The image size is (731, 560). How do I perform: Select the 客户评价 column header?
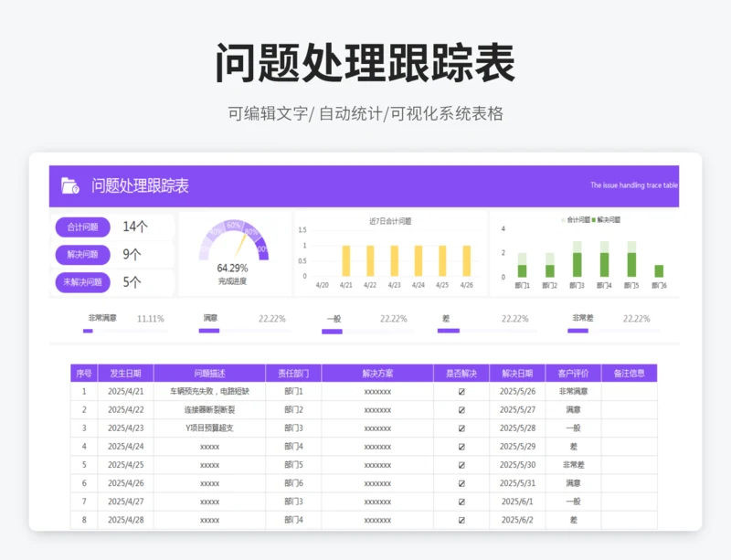tap(574, 374)
